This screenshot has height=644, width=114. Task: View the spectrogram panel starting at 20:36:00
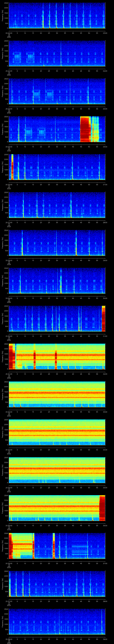(57, 546)
